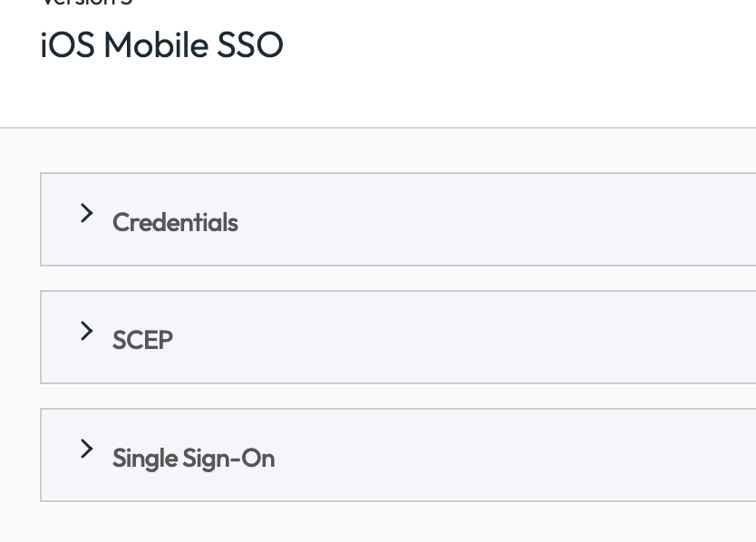This screenshot has width=756, height=542.
Task: Expand the Credentials section
Action: pyautogui.click(x=87, y=214)
